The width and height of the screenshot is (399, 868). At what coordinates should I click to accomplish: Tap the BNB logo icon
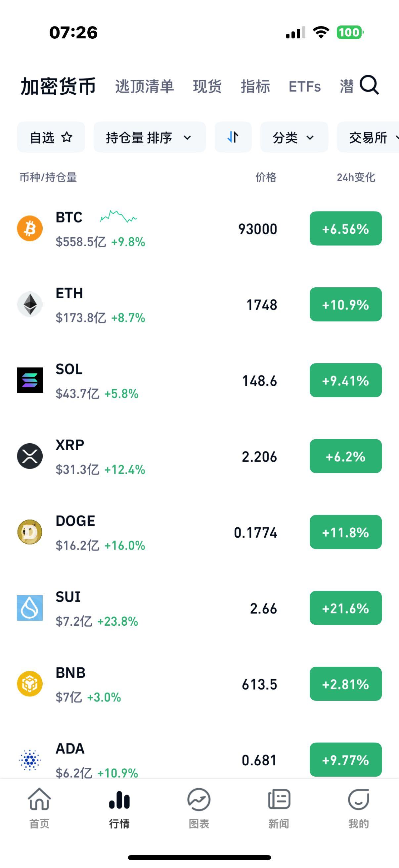30,684
